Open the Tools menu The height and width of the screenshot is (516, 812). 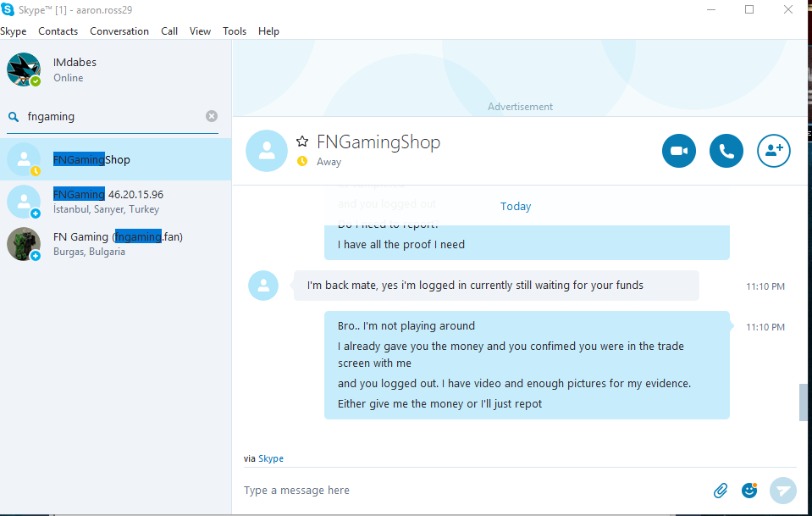[x=235, y=31]
